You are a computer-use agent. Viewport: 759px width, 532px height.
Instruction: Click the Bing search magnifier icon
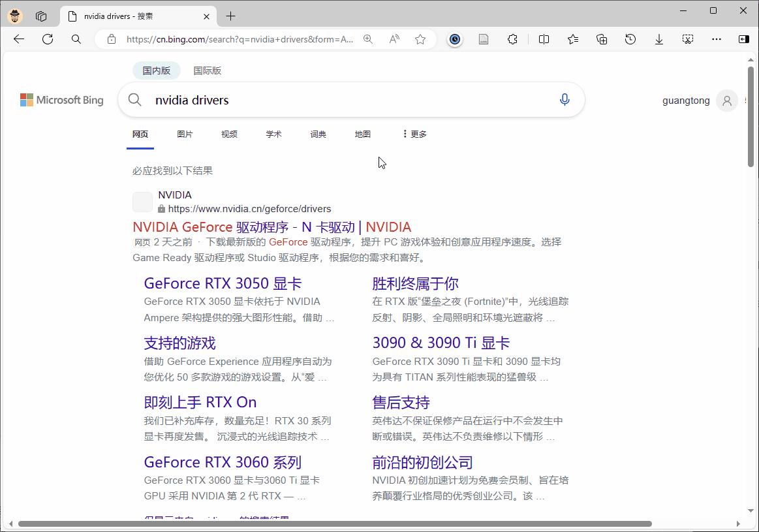pyautogui.click(x=134, y=99)
